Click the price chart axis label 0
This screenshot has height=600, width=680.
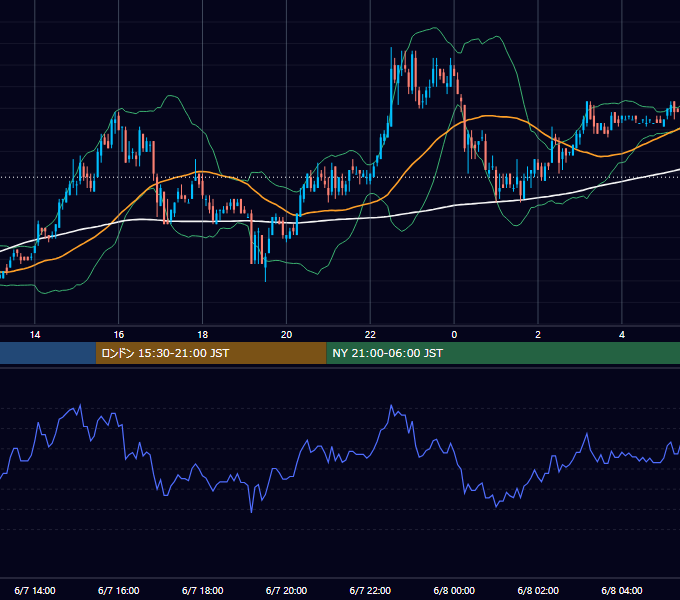[x=454, y=335]
